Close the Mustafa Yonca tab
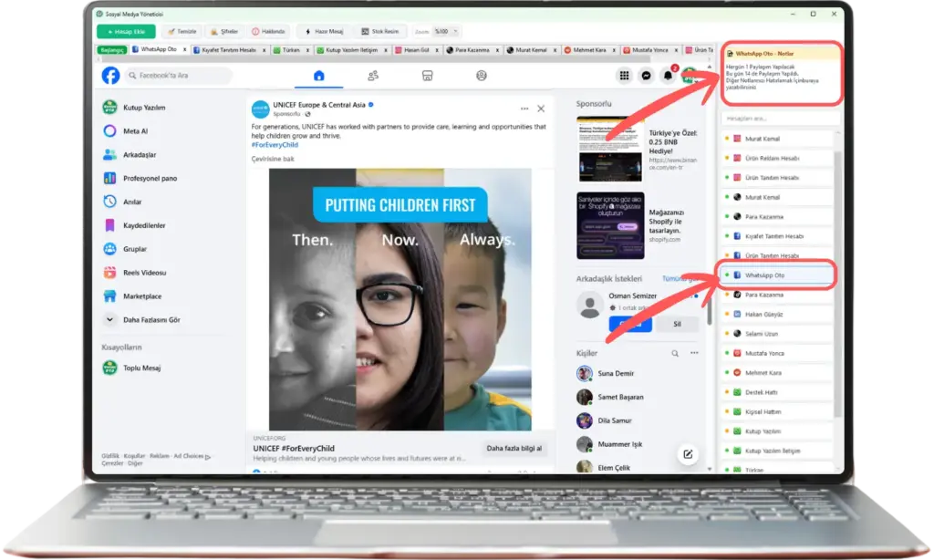This screenshot has height=560, width=934. pos(676,50)
